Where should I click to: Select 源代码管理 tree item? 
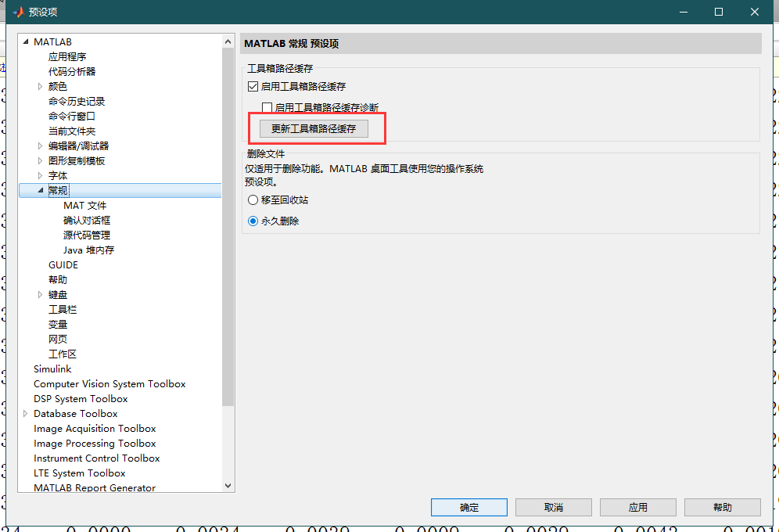(x=87, y=235)
